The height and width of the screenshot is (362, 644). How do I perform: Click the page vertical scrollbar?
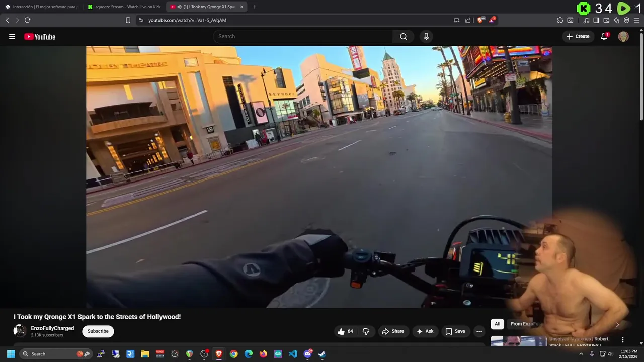641,75
